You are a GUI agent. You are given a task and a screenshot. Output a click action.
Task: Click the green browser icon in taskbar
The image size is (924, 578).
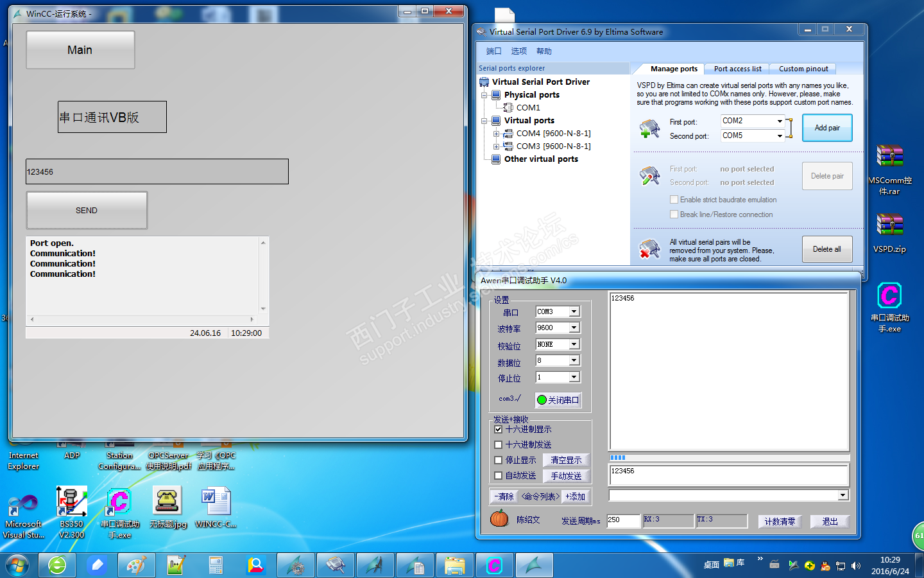(x=57, y=565)
